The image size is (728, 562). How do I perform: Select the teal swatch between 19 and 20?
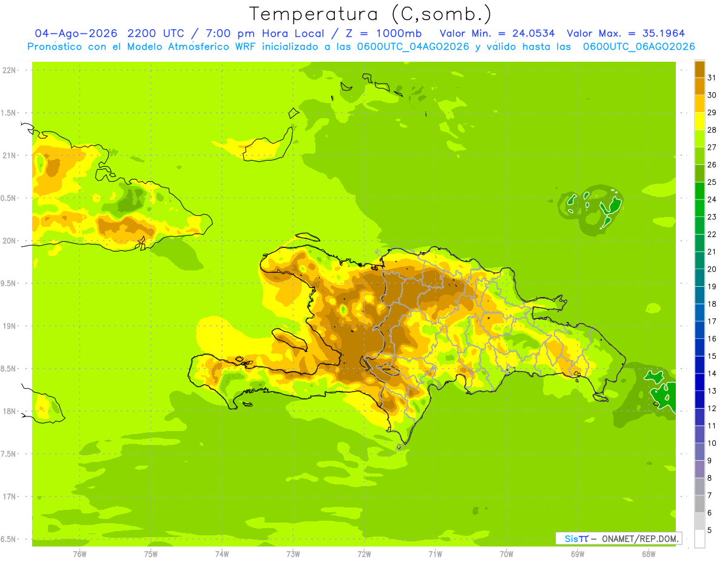pos(699,278)
